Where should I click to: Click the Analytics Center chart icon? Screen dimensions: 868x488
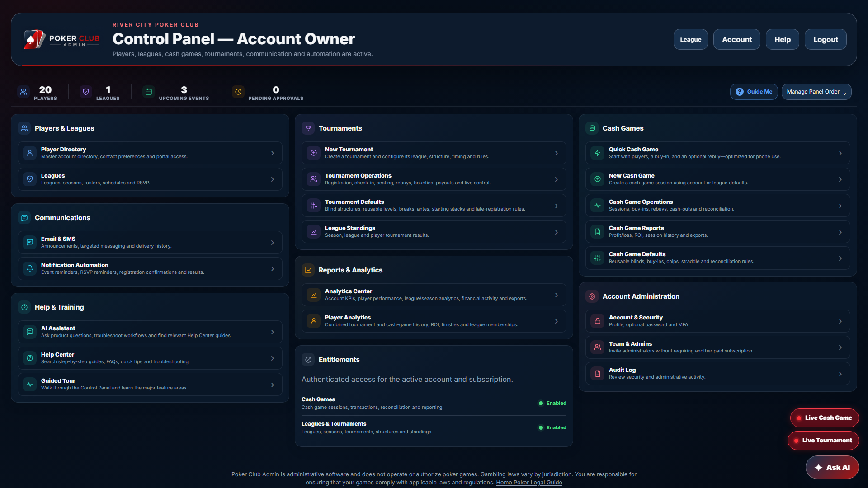pyautogui.click(x=314, y=295)
